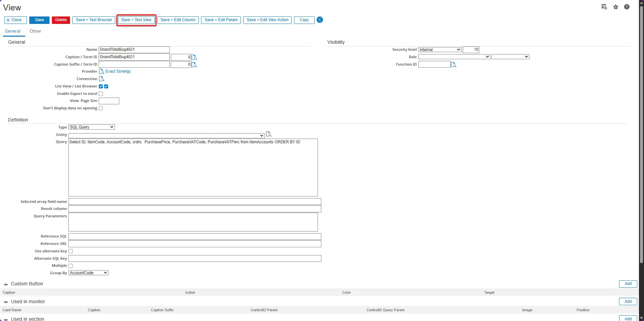Click the blue collapse arrow after Copy

click(x=320, y=20)
